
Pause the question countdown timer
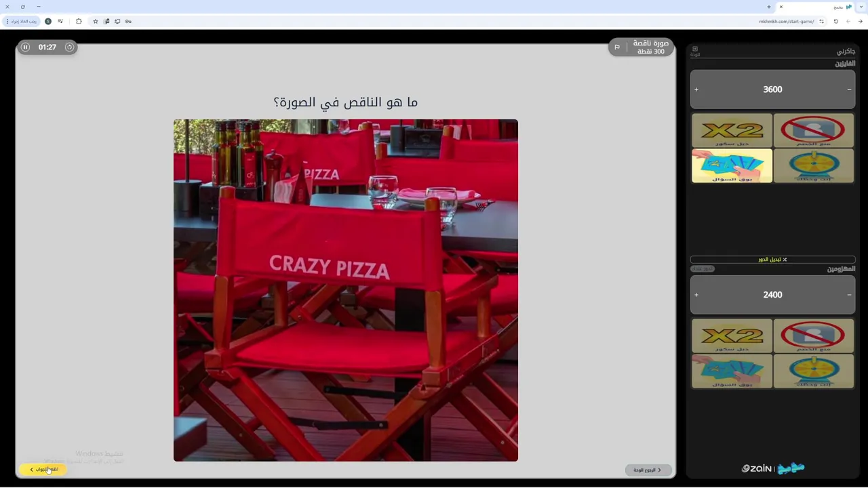[25, 47]
